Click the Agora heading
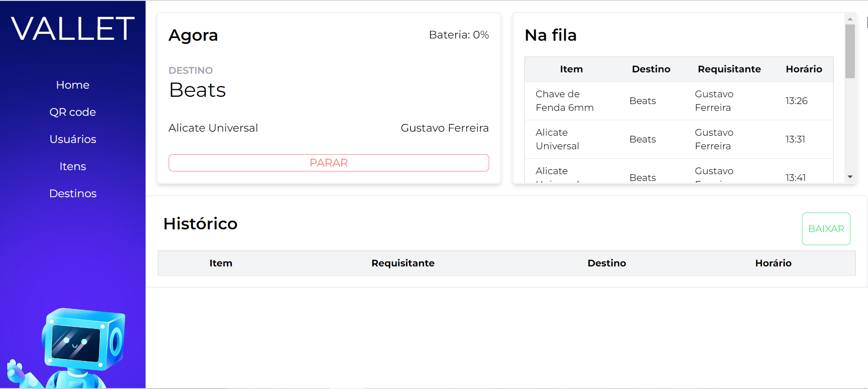 [x=193, y=35]
